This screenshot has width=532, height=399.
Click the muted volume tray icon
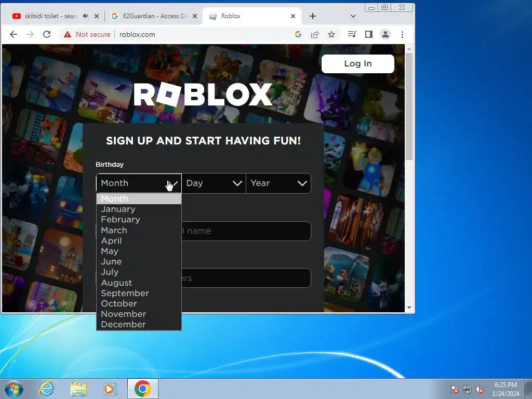tap(480, 389)
